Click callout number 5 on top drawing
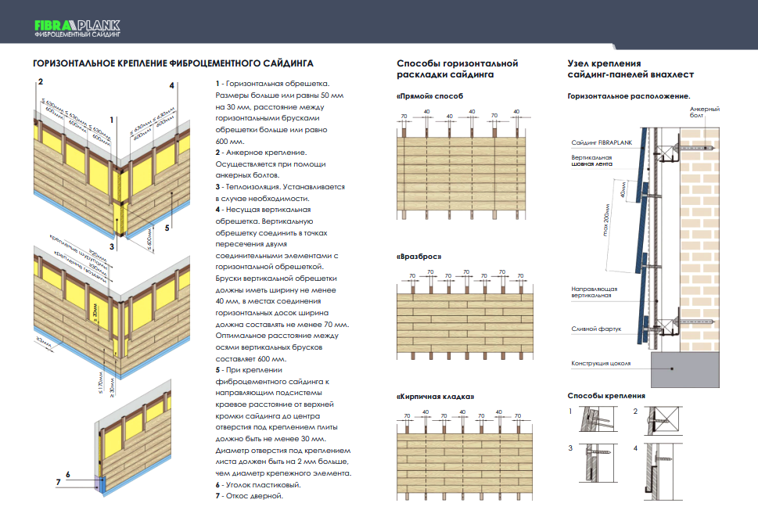The width and height of the screenshot is (758, 532). click(x=167, y=228)
